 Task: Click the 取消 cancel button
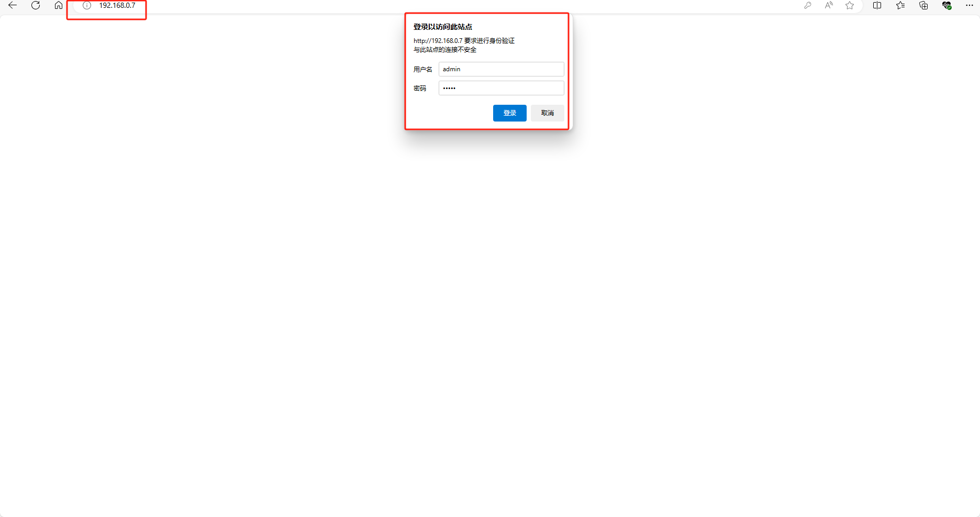point(548,113)
